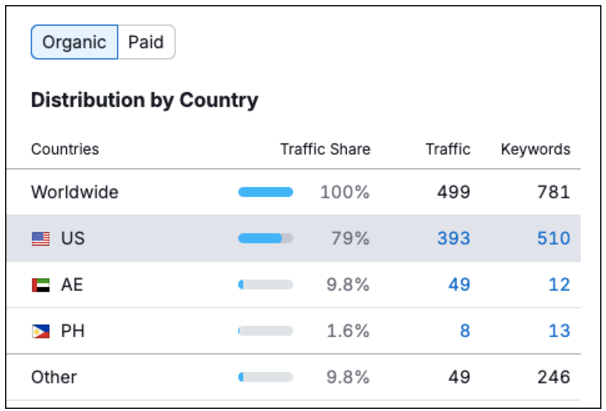Open the PH keywords count 13
This screenshot has width=606, height=411.
(x=558, y=331)
